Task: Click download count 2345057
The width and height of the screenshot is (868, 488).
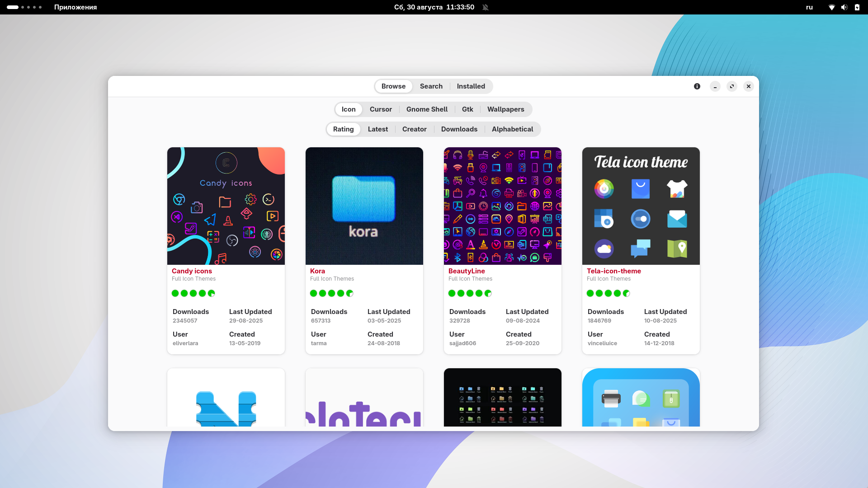Action: click(185, 321)
